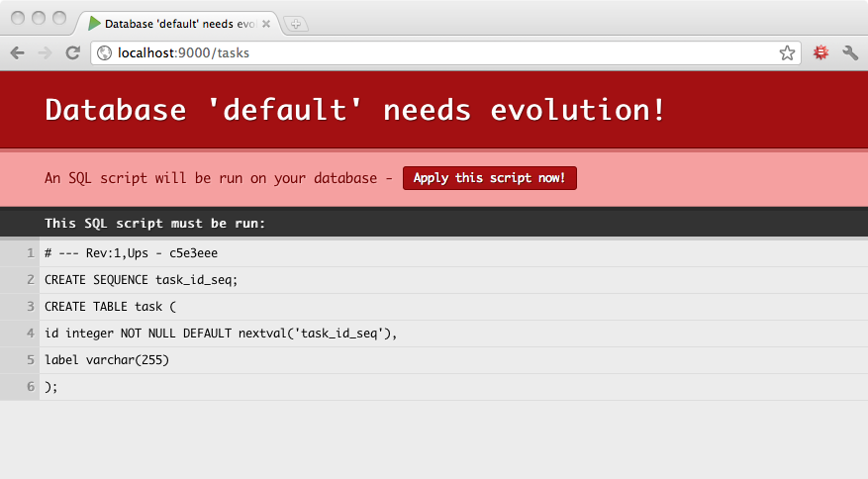Viewport: 868px width, 479px height.
Task: Click the localhost:9000/tasks address field
Action: click(435, 53)
